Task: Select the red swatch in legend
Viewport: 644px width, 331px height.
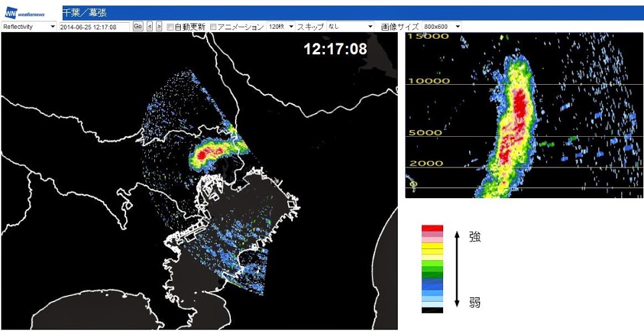Action: [x=432, y=228]
